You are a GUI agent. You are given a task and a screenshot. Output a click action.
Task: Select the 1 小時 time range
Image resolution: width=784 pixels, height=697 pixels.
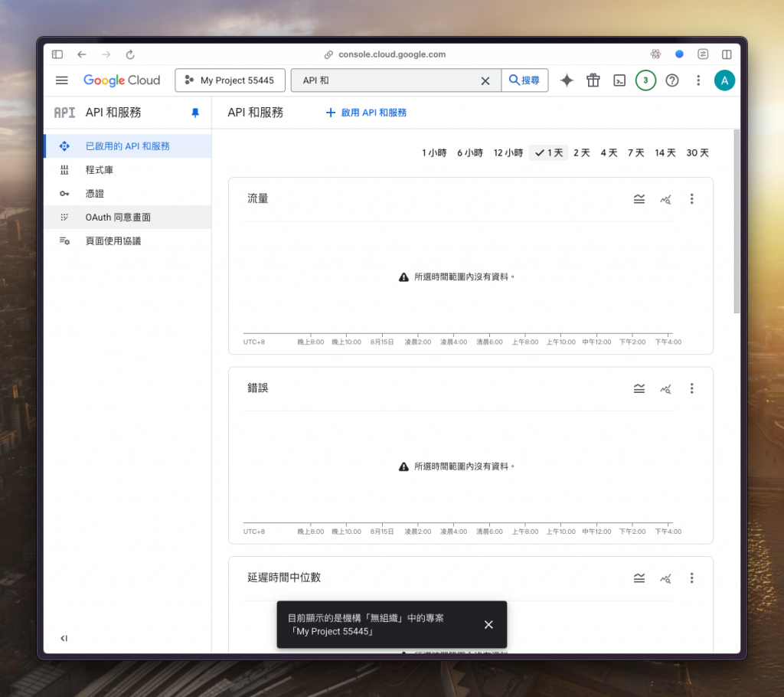[x=433, y=152]
